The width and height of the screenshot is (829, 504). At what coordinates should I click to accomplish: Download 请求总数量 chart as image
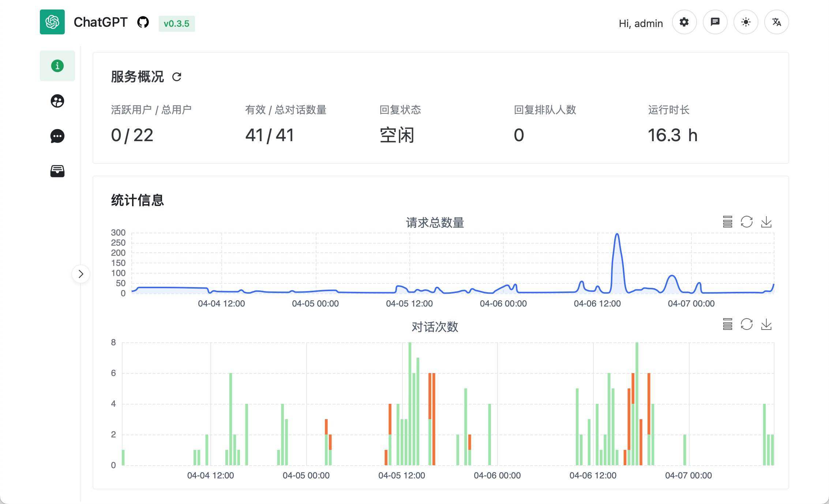[x=766, y=222]
